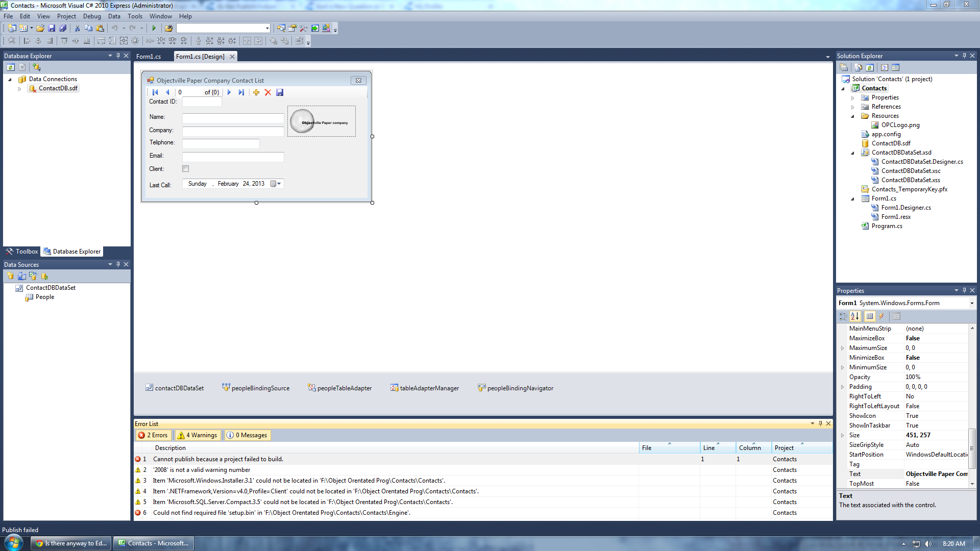This screenshot has height=551, width=980.
Task: Click the Save All toolbar icon
Action: tap(63, 28)
